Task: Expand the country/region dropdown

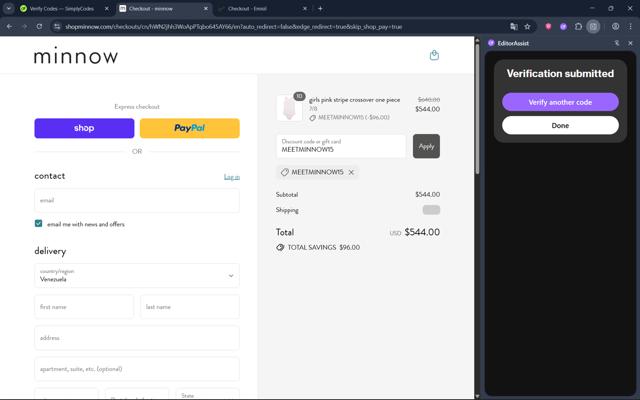Action: click(137, 276)
